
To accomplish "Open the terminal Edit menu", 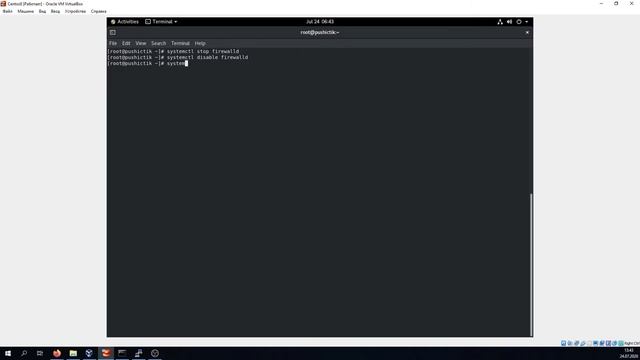I will pos(126,43).
